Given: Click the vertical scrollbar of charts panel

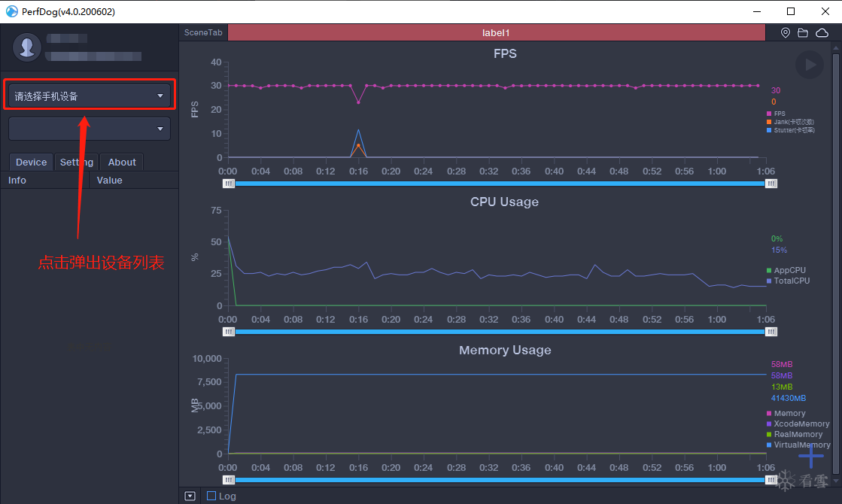Looking at the screenshot, I should [835, 264].
